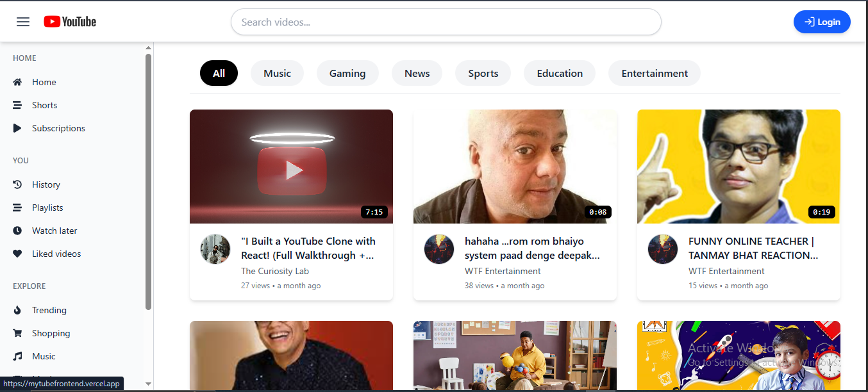This screenshot has height=392, width=868.
Task: Click the Watch later clock icon
Action: coord(17,231)
